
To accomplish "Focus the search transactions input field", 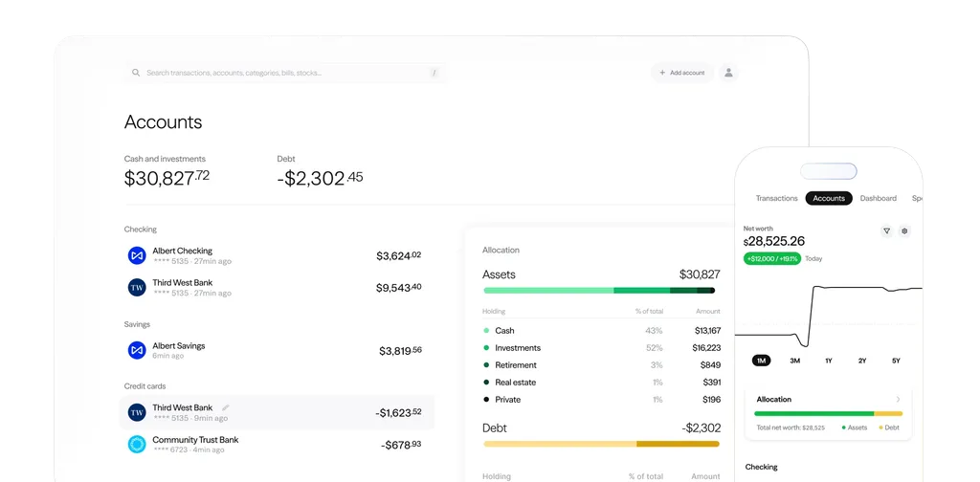I will (x=285, y=73).
